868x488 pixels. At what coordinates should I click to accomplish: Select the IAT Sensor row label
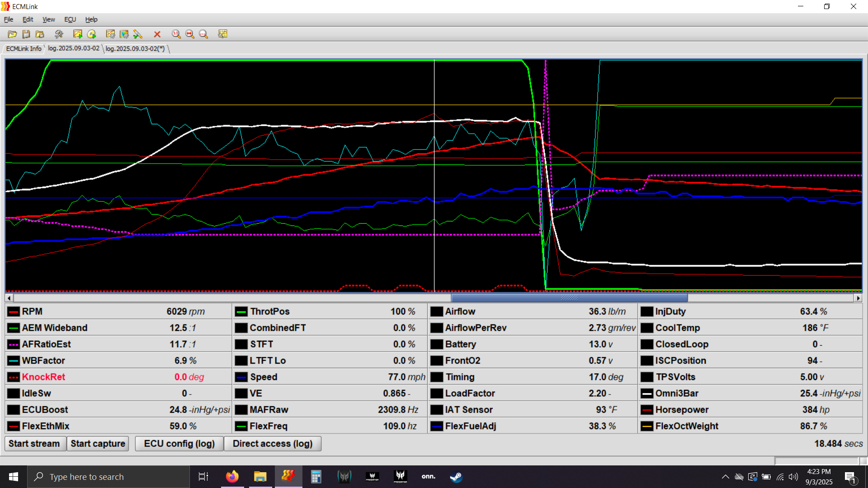coord(469,409)
